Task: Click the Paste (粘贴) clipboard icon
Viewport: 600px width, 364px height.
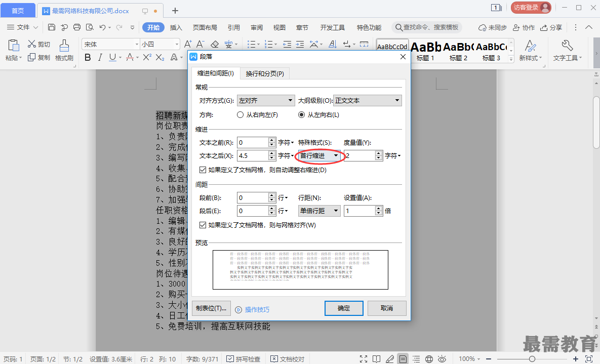Action: click(13, 46)
